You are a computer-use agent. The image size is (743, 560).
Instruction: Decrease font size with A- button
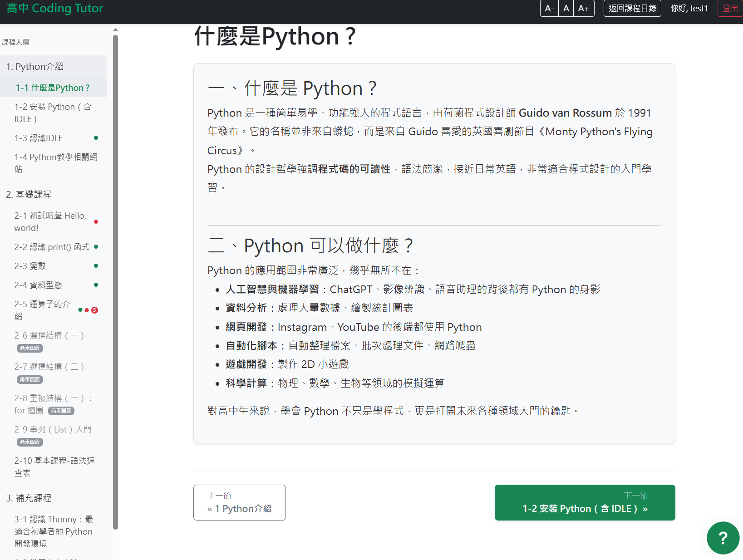tap(549, 8)
